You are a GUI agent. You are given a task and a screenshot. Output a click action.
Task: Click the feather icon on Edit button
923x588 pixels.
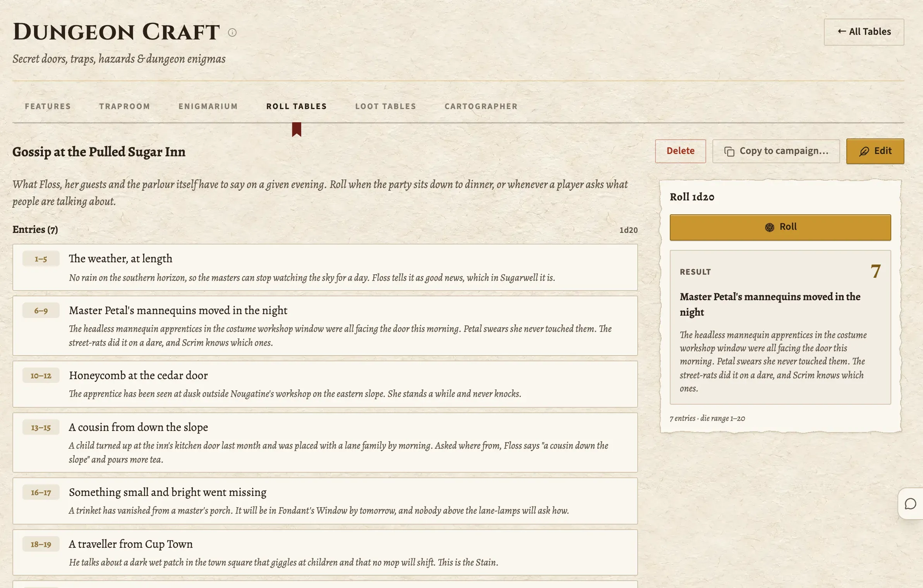point(864,151)
